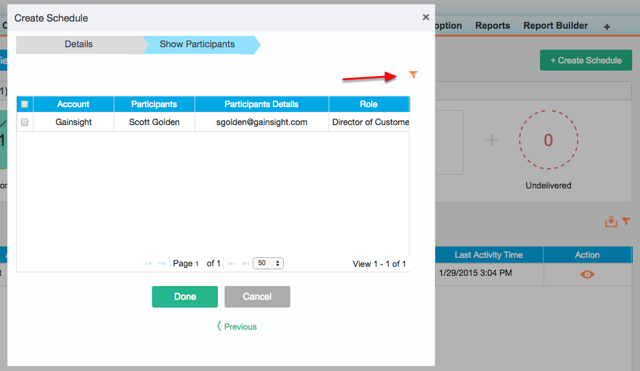Go to last page pagination arrow
Image resolution: width=640 pixels, height=371 pixels.
point(245,264)
